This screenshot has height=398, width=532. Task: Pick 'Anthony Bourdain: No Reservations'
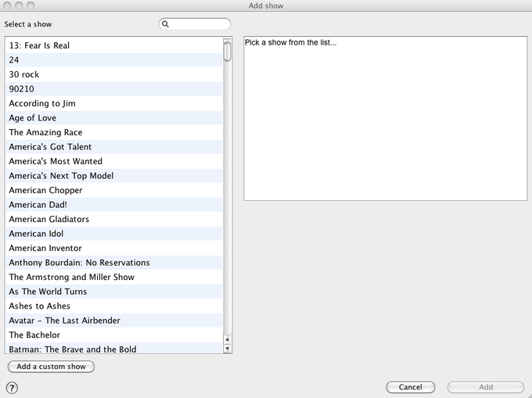(x=114, y=263)
